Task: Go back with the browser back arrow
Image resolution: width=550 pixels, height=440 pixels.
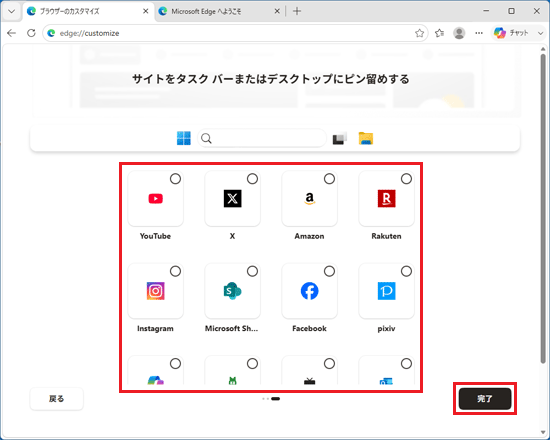Action: tap(12, 33)
